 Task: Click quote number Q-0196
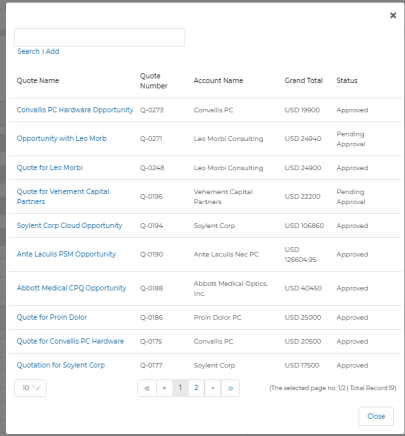click(151, 197)
